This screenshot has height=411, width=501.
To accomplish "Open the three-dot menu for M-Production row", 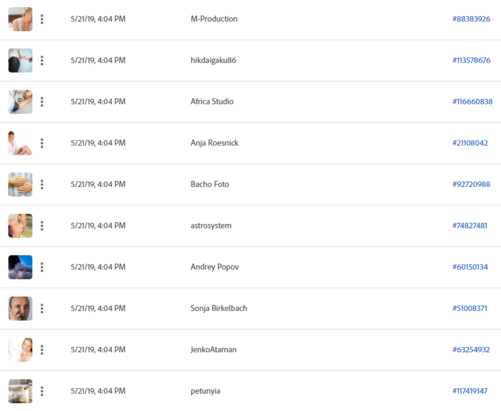I will [x=42, y=19].
